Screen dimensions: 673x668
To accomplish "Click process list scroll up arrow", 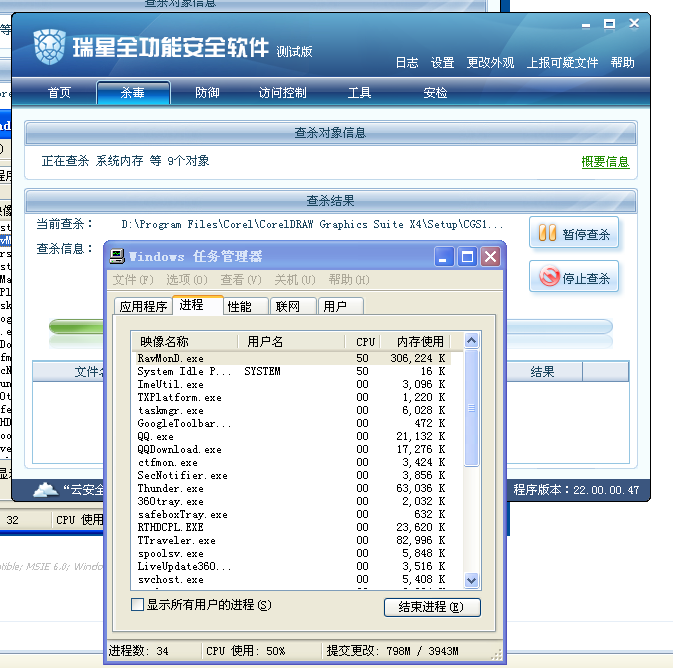I will (472, 341).
